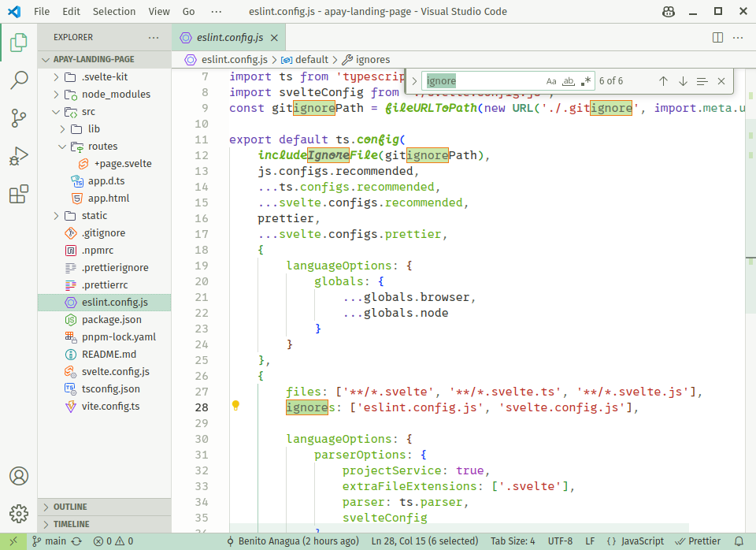Open vite.config.ts in explorer
The width and height of the screenshot is (756, 550).
104,407
